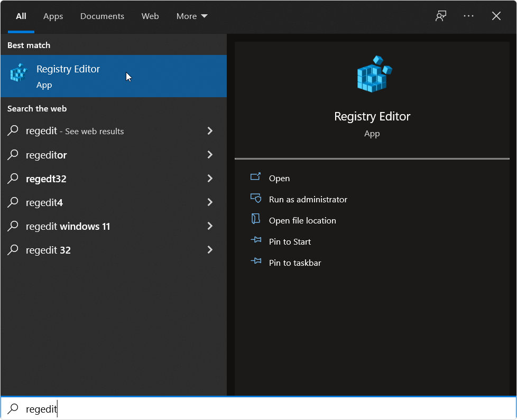The width and height of the screenshot is (517, 420).
Task: Click the Registry Editor title in preview pane
Action: (372, 116)
